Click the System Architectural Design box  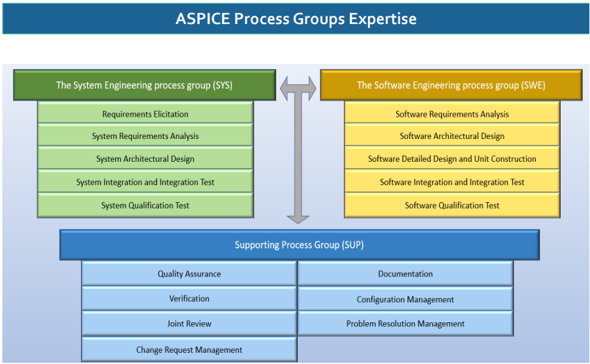[x=146, y=159]
